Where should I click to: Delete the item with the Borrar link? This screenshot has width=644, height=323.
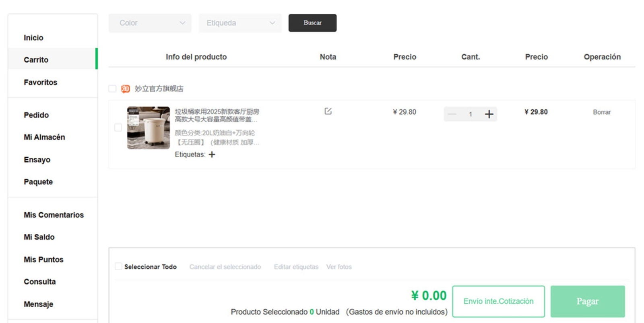coord(602,112)
